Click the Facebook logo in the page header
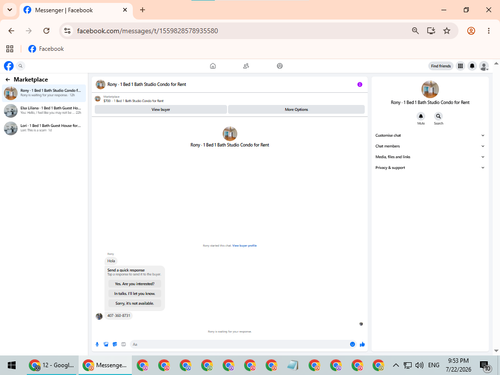The height and width of the screenshot is (375, 500). [x=9, y=66]
